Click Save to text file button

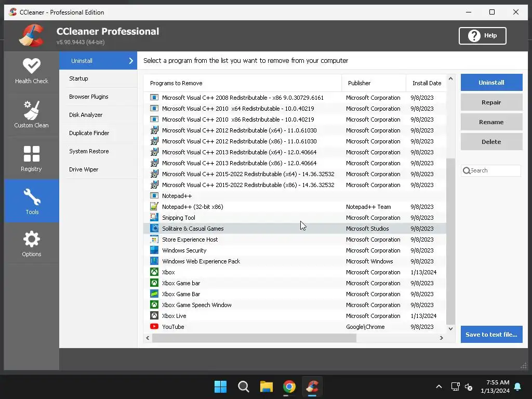pyautogui.click(x=491, y=334)
